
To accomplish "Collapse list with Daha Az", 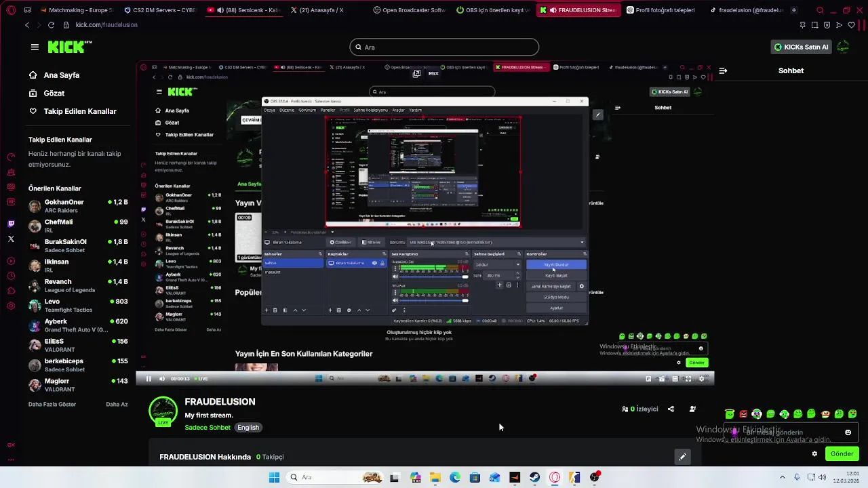I will [x=117, y=405].
